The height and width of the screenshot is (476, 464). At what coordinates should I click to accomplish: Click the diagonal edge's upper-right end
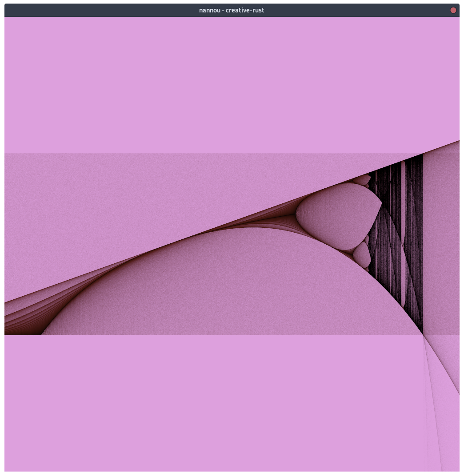(457, 142)
